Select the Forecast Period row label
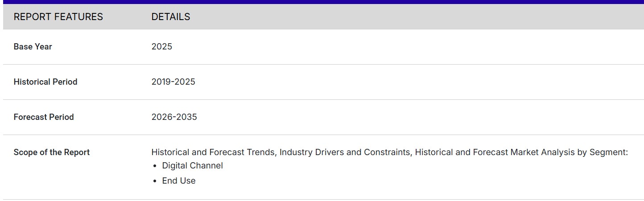Screen dimensions: 644x201 (43, 117)
